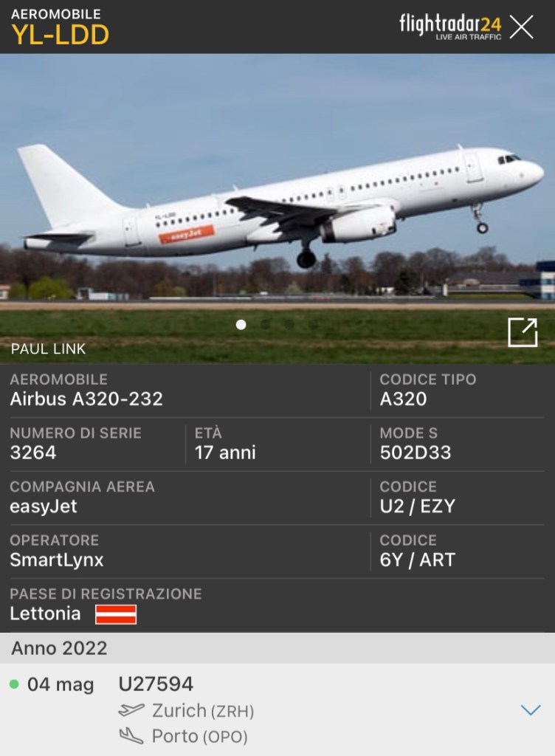The width and height of the screenshot is (555, 756).
Task: Tap the Zurich (ZRH) departure airport
Action: (203, 711)
